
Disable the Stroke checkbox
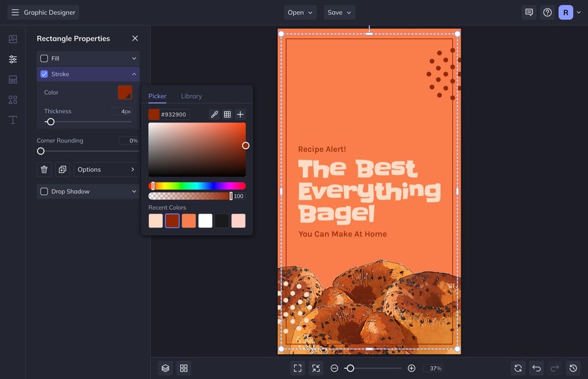click(x=44, y=74)
